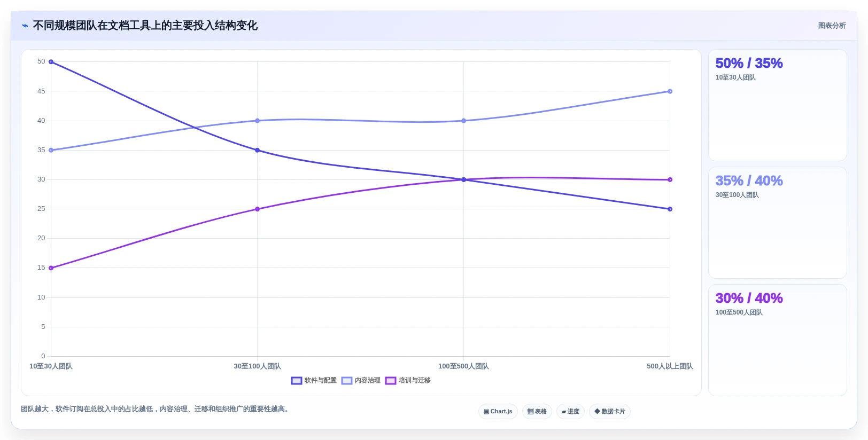Click the footnote text starting 团队越大
Screen dimensions: 868x440
pyautogui.click(x=156, y=409)
